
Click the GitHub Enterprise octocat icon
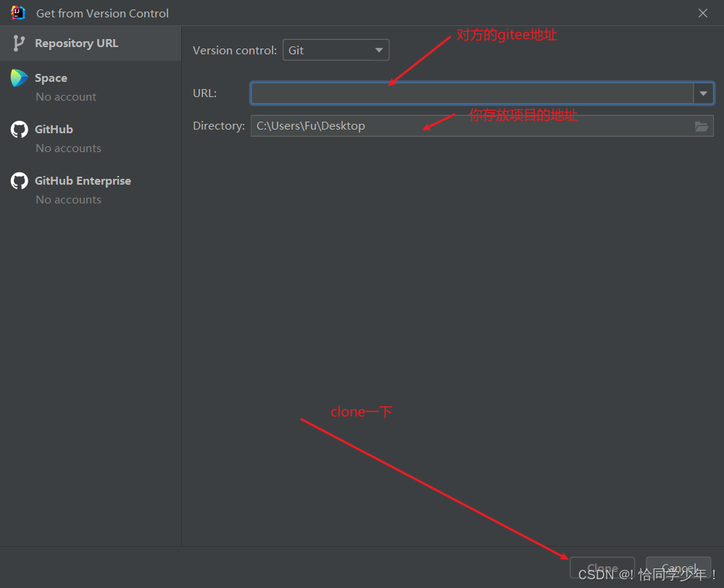click(19, 180)
